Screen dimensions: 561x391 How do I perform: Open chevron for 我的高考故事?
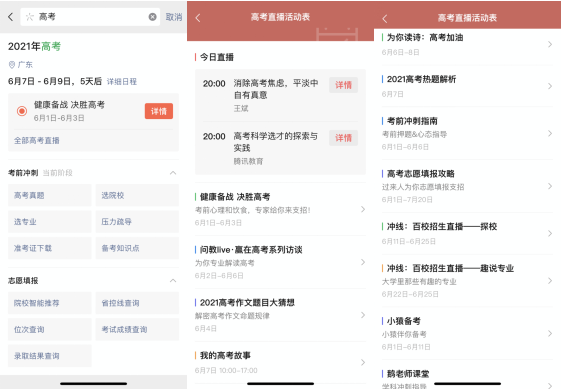tap(363, 362)
